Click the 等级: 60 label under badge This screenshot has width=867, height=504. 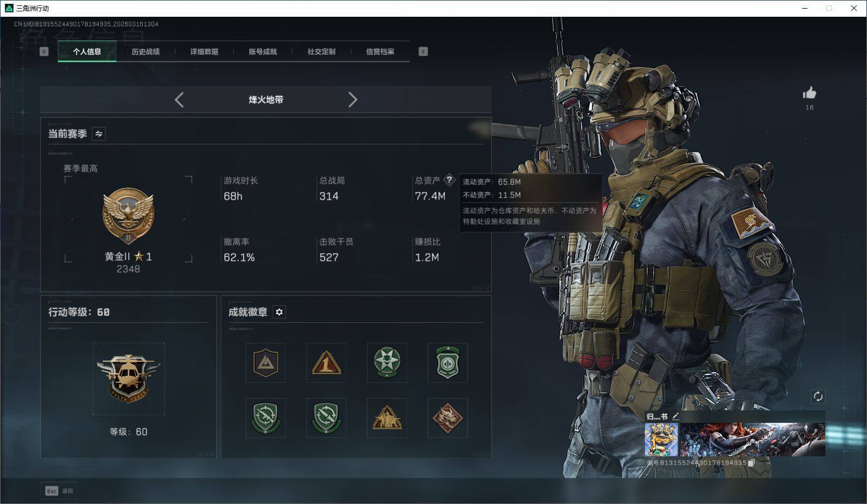(x=128, y=432)
